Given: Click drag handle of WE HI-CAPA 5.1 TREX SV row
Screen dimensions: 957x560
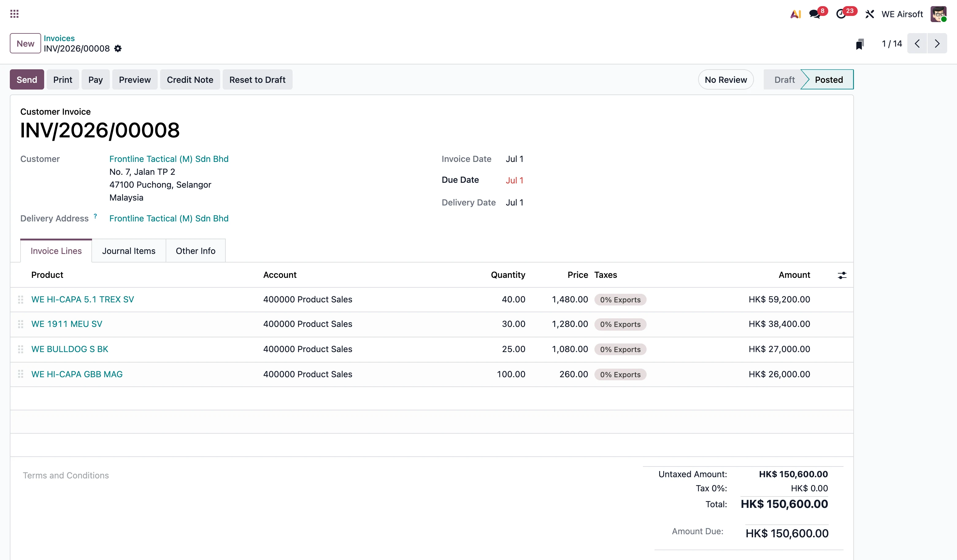Looking at the screenshot, I should pos(21,300).
